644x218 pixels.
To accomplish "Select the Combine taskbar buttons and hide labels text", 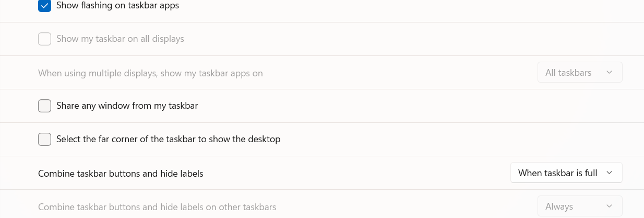I will (x=121, y=173).
